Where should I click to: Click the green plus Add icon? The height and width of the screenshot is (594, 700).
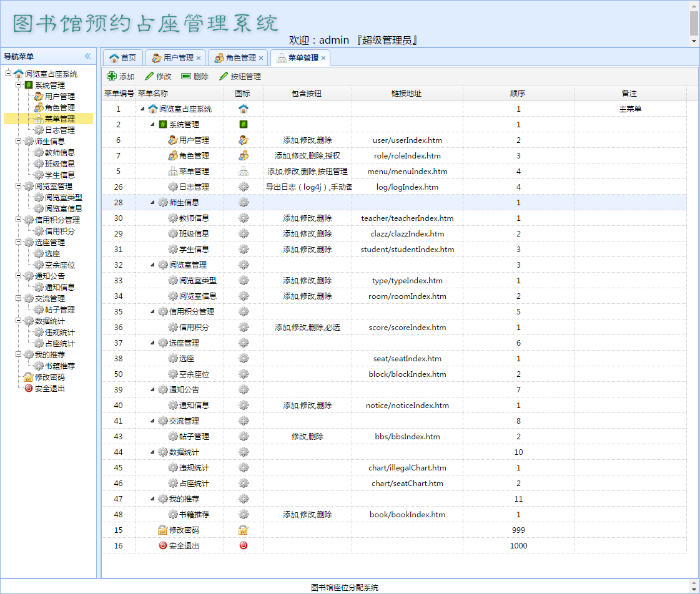(x=112, y=76)
